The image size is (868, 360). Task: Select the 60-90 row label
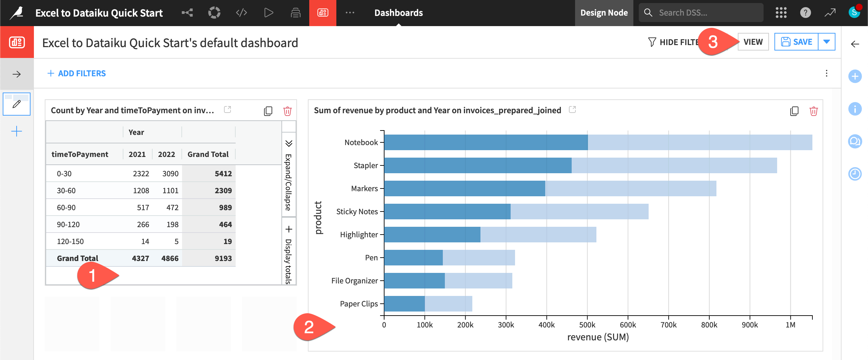[66, 207]
